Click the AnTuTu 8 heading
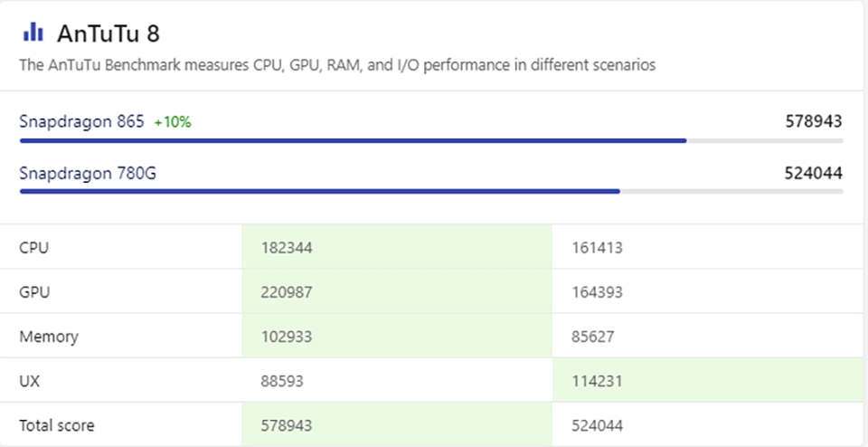Image resolution: width=868 pixels, height=447 pixels. (108, 33)
